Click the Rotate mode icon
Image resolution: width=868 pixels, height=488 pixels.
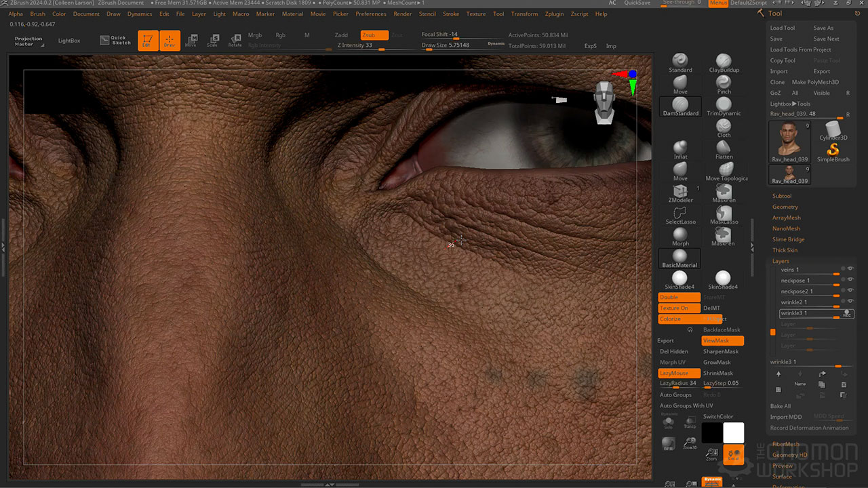(x=235, y=41)
